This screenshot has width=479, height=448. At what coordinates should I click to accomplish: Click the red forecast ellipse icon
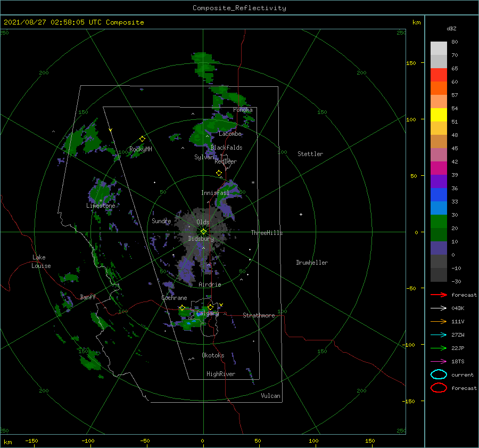[439, 388]
